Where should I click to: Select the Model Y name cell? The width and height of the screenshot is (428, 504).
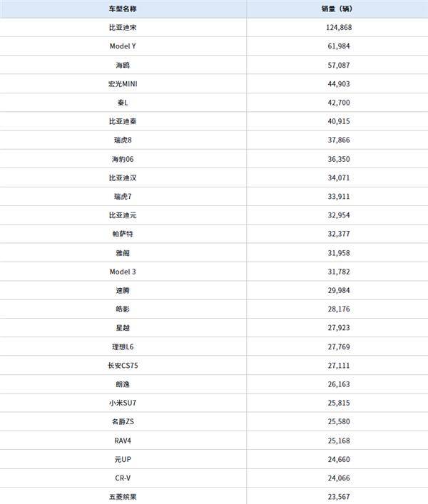[x=123, y=46]
